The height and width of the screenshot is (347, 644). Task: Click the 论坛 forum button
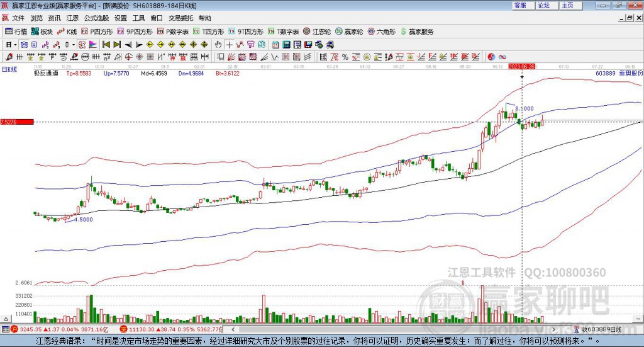[x=547, y=5]
